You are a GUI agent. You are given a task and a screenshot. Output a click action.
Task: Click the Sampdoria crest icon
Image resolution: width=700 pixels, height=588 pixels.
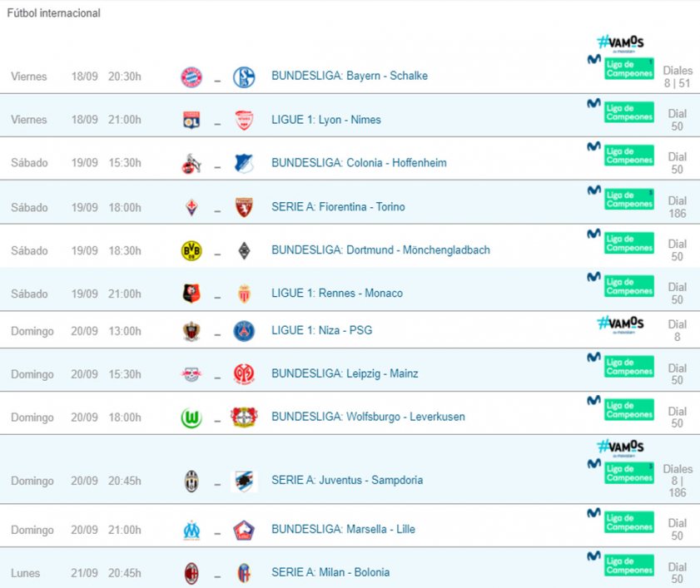tap(244, 482)
